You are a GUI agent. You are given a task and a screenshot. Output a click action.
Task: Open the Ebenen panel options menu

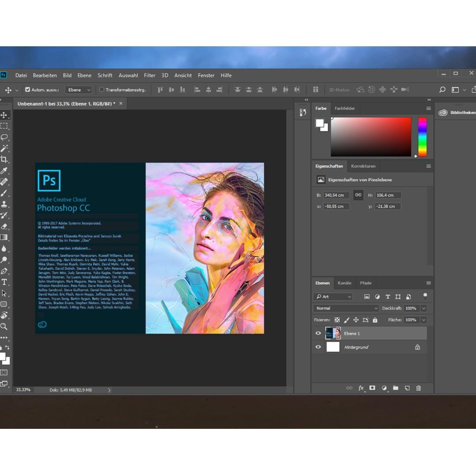429,283
